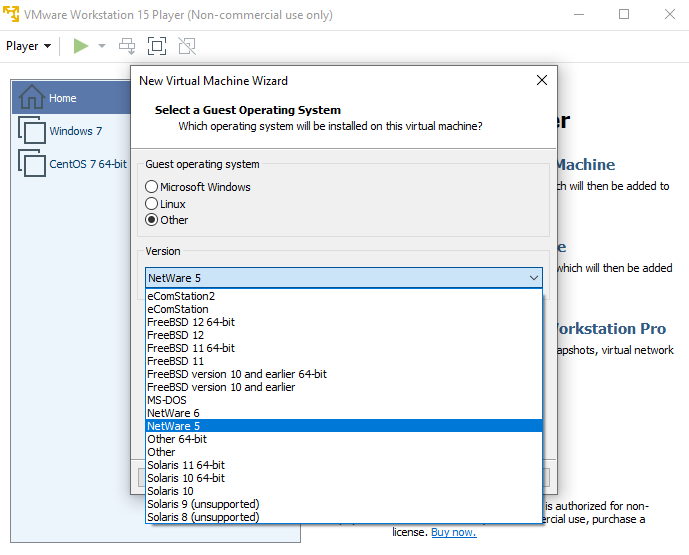Click the Send Ctrl+Alt+Del toolbar icon
Image resolution: width=689 pixels, height=555 pixels.
(x=127, y=46)
